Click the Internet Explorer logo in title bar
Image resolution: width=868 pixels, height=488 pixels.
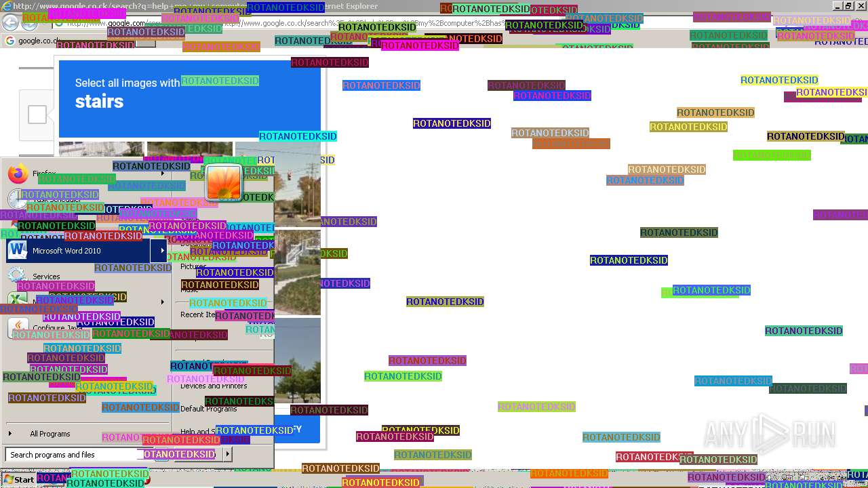pos(7,6)
